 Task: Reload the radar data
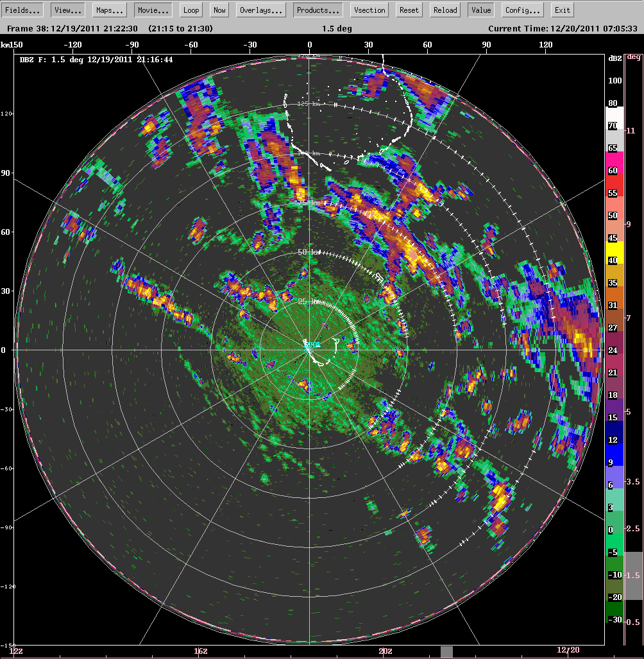pyautogui.click(x=445, y=10)
